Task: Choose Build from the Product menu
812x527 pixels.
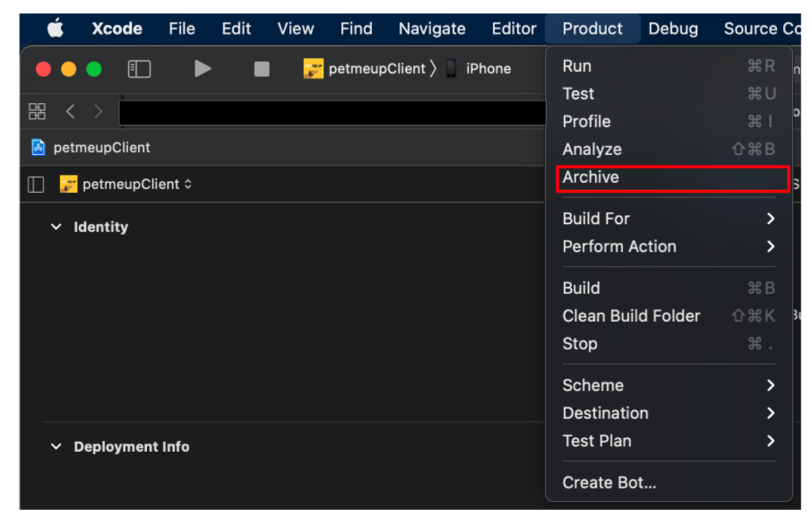Action: pos(669,289)
